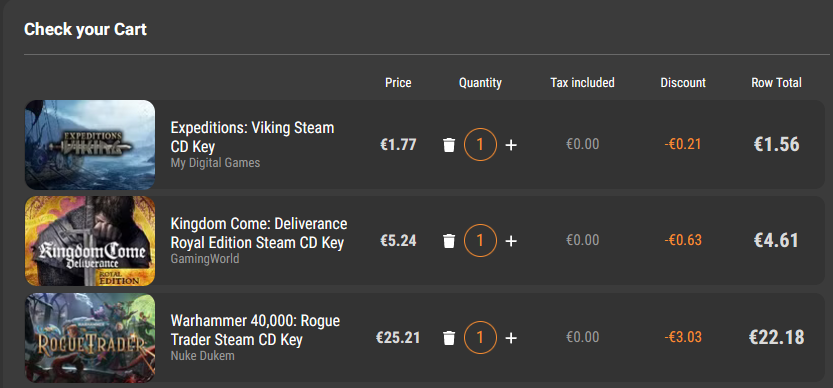Open the Rogue Trader cover thumbnail
The height and width of the screenshot is (388, 833).
[x=90, y=338]
